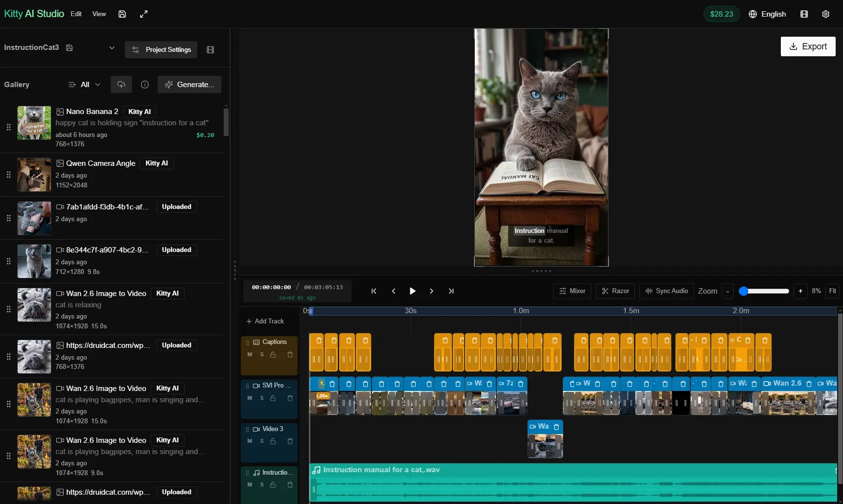
Task: Open the gallery info icon
Action: [x=144, y=85]
